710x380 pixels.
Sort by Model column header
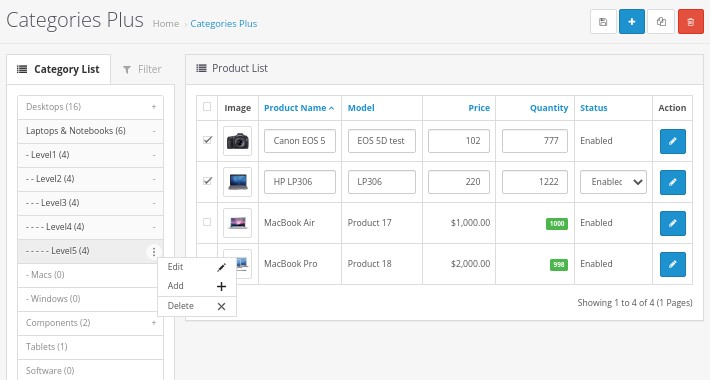pos(361,108)
